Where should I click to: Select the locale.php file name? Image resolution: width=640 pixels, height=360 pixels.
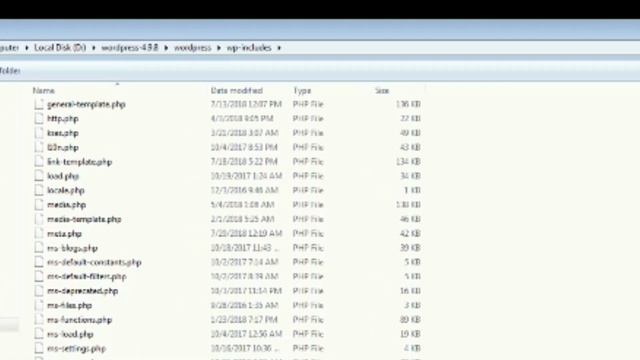pyautogui.click(x=66, y=191)
